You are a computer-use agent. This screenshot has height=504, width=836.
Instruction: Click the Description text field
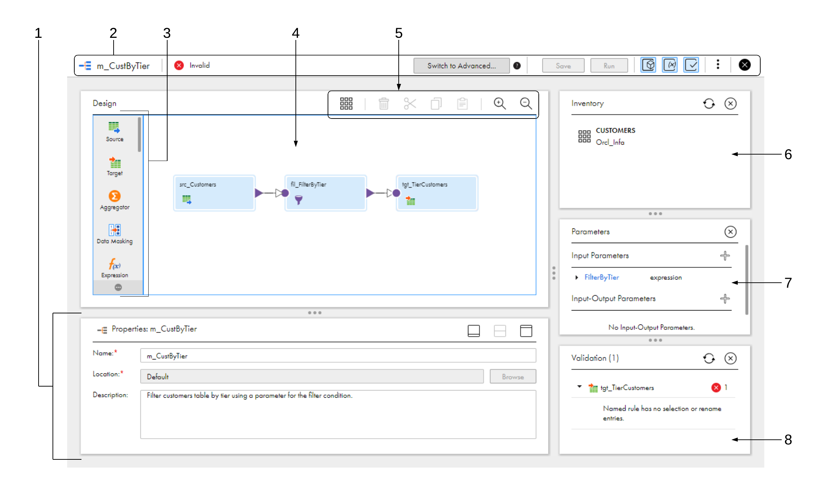[338, 414]
